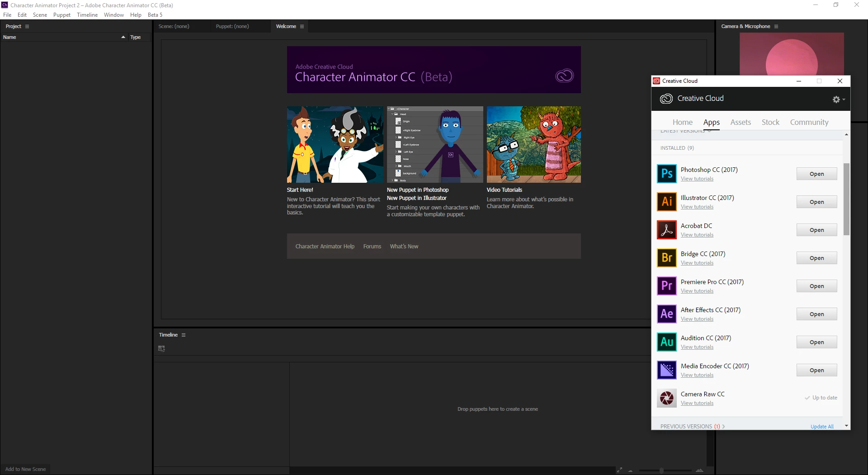
Task: Click the zoom in large mountains icon
Action: point(699,470)
